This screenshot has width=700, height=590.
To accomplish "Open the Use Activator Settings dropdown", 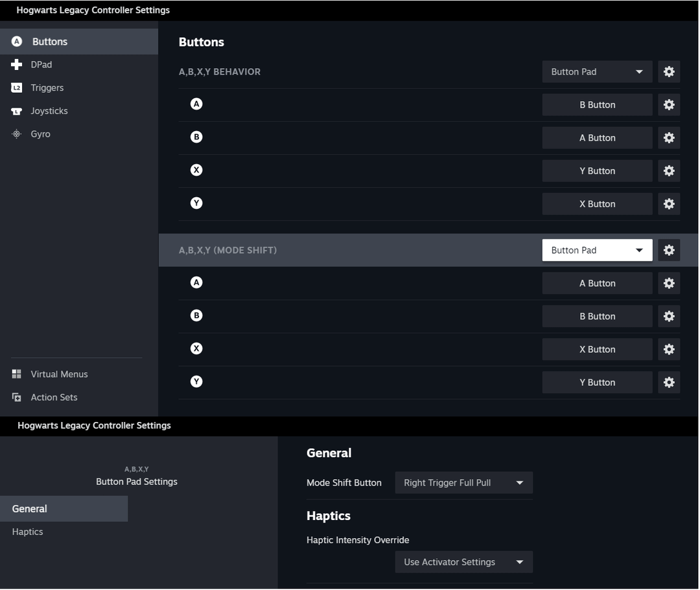I will pos(463,561).
